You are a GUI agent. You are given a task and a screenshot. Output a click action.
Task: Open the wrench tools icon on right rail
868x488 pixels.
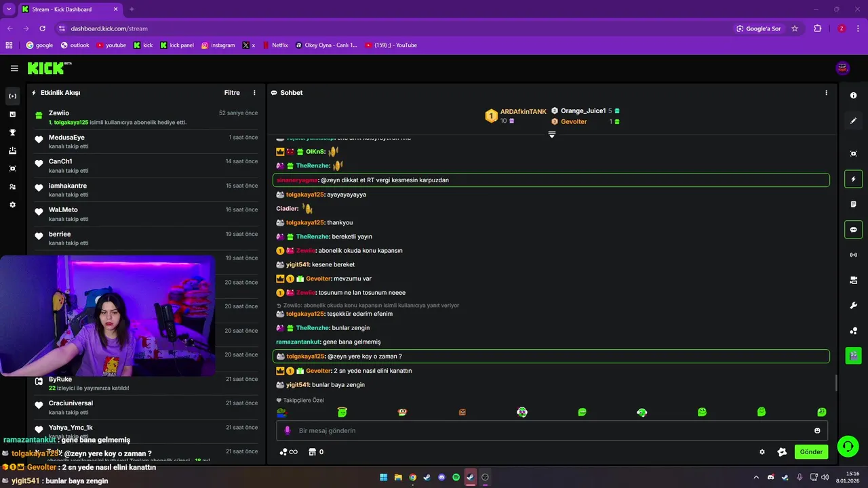click(x=853, y=305)
